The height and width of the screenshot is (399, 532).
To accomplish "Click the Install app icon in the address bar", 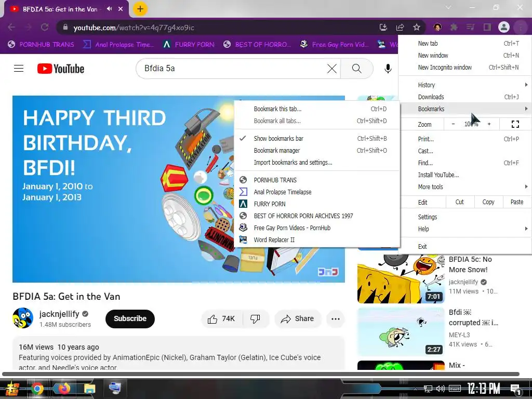I will pyautogui.click(x=383, y=27).
